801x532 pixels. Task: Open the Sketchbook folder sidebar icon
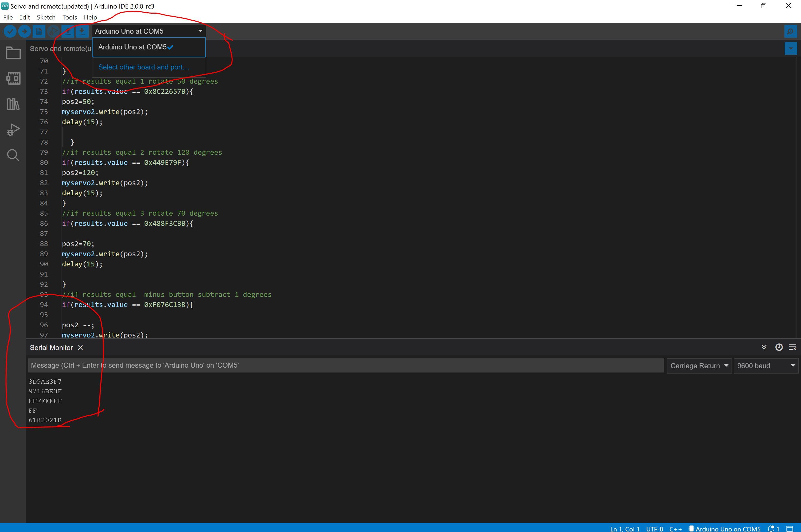[13, 53]
